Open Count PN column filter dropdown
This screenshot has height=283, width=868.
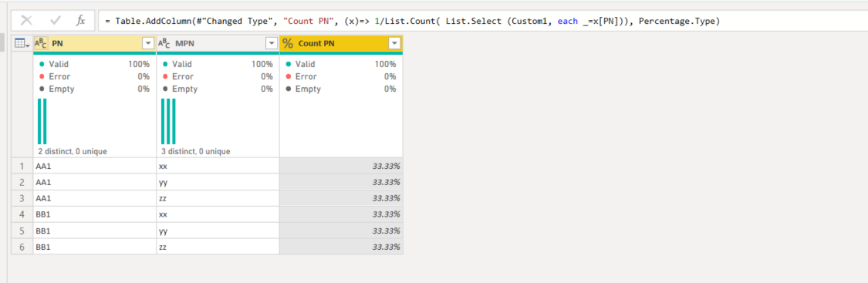point(395,44)
